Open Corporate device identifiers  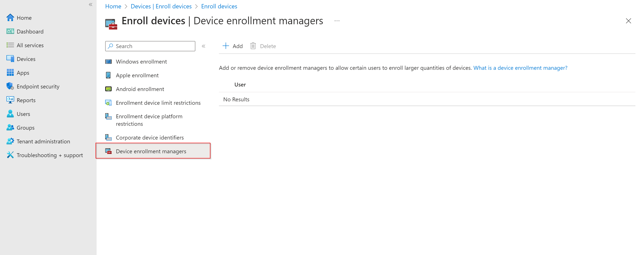pyautogui.click(x=149, y=137)
